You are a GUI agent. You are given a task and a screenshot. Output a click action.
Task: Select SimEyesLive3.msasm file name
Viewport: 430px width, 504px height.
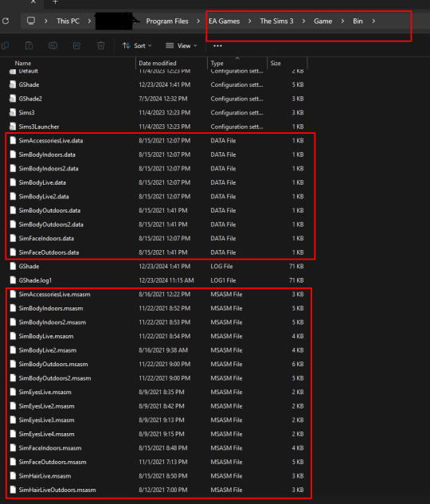click(46, 420)
